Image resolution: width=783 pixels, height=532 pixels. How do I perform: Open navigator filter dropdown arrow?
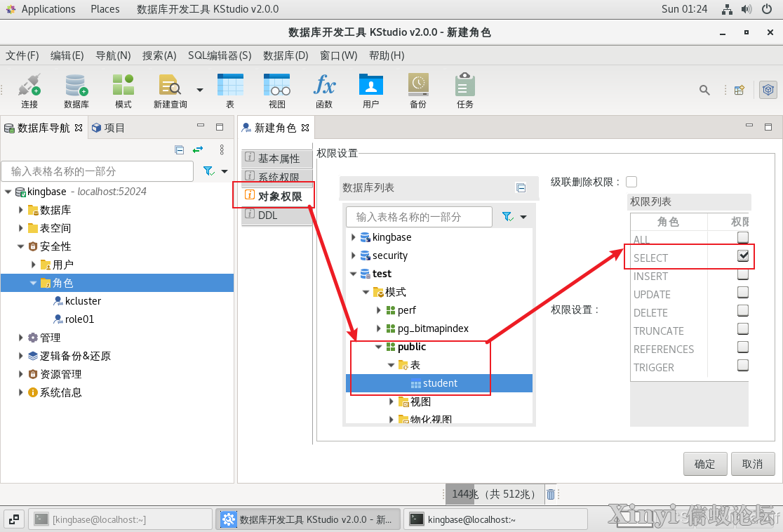pyautogui.click(x=225, y=171)
